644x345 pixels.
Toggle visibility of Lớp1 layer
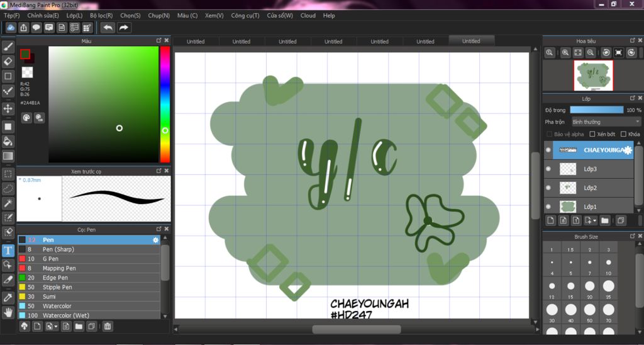[548, 206]
